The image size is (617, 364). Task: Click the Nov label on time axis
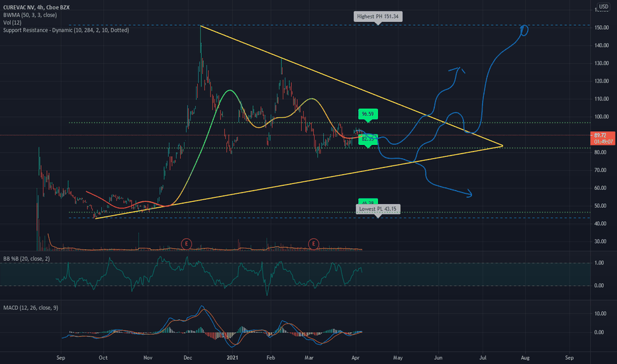point(148,357)
